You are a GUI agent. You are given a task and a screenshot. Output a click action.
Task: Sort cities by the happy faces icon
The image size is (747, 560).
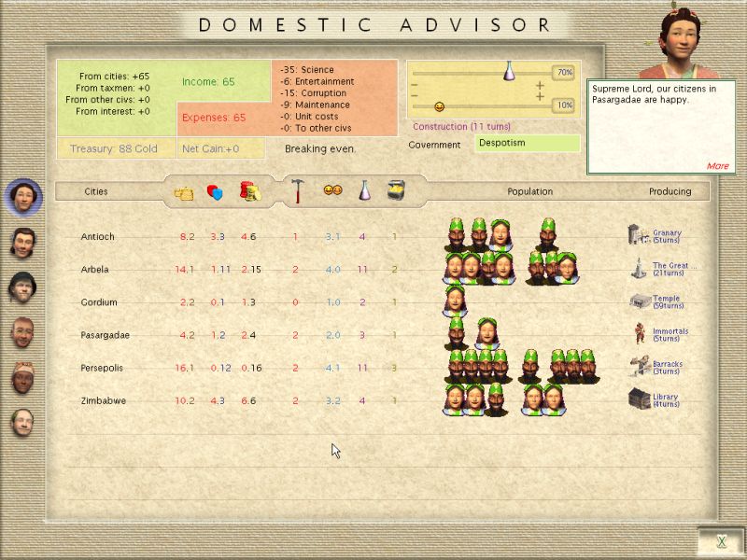pyautogui.click(x=332, y=190)
